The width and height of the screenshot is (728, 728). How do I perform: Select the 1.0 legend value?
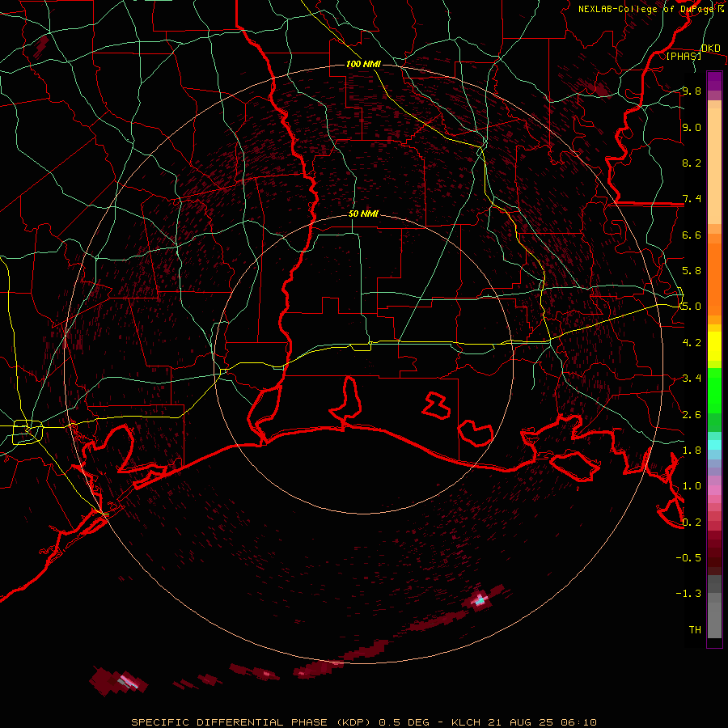tap(692, 486)
